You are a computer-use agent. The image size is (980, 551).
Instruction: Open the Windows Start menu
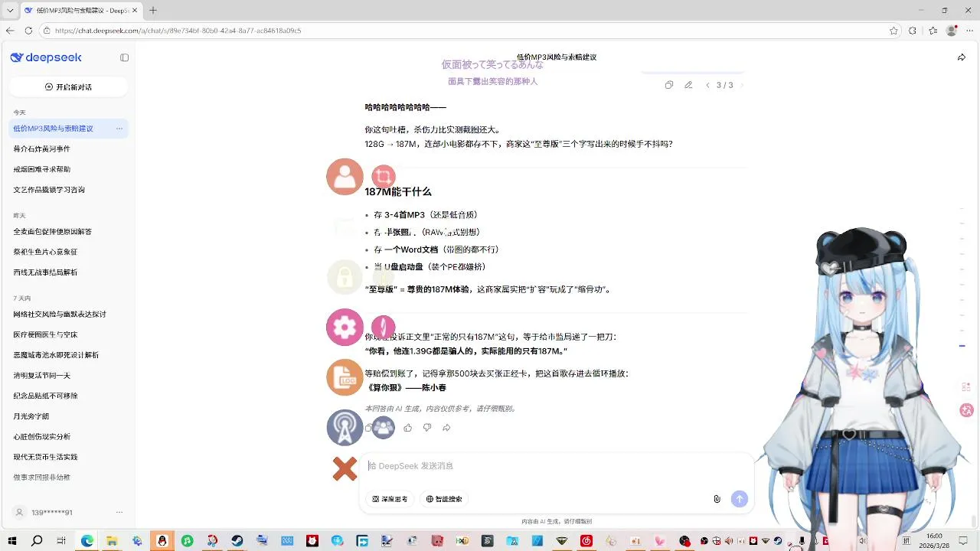click(11, 541)
